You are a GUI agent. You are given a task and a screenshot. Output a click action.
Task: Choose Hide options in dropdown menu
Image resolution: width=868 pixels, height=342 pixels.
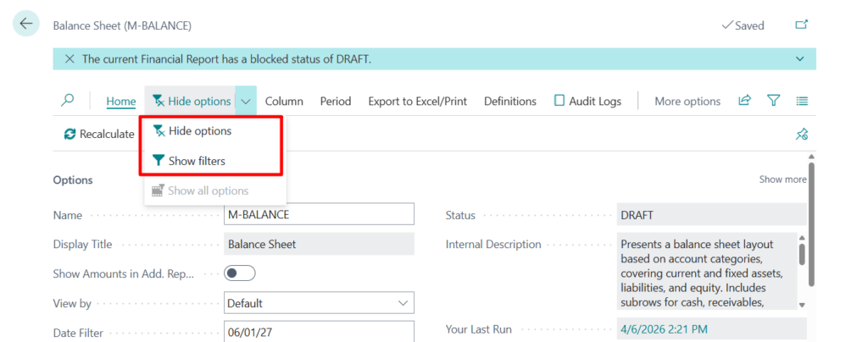click(x=199, y=131)
